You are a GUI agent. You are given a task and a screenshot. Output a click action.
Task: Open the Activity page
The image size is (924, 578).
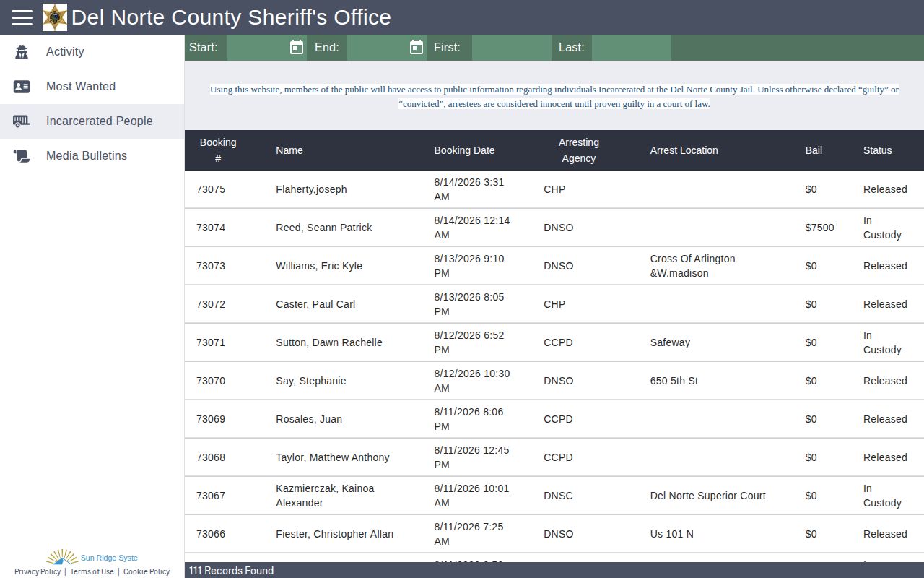pos(92,52)
